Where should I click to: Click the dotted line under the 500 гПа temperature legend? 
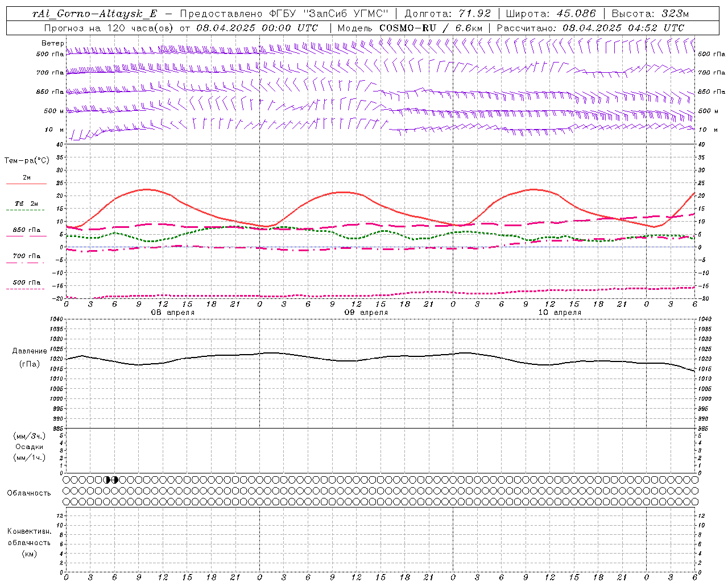(26, 289)
